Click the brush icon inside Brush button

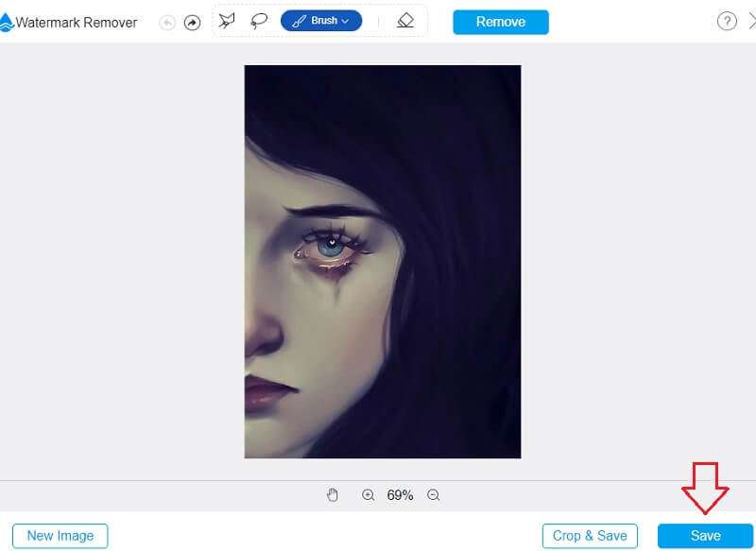(298, 21)
